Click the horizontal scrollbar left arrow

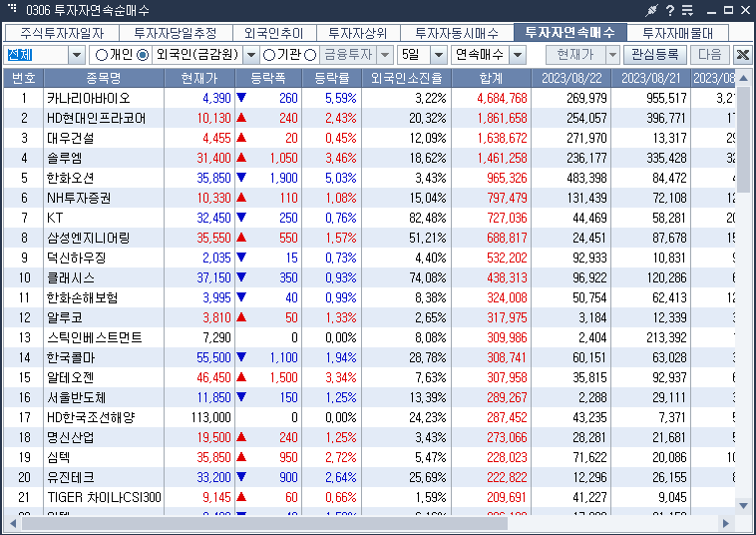(13, 523)
